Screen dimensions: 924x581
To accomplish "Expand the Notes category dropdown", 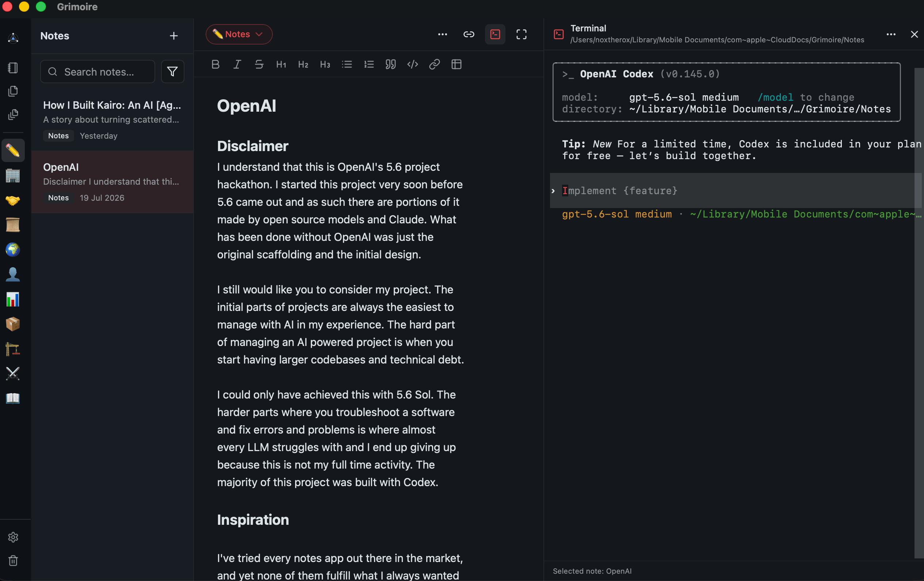I will tap(239, 34).
